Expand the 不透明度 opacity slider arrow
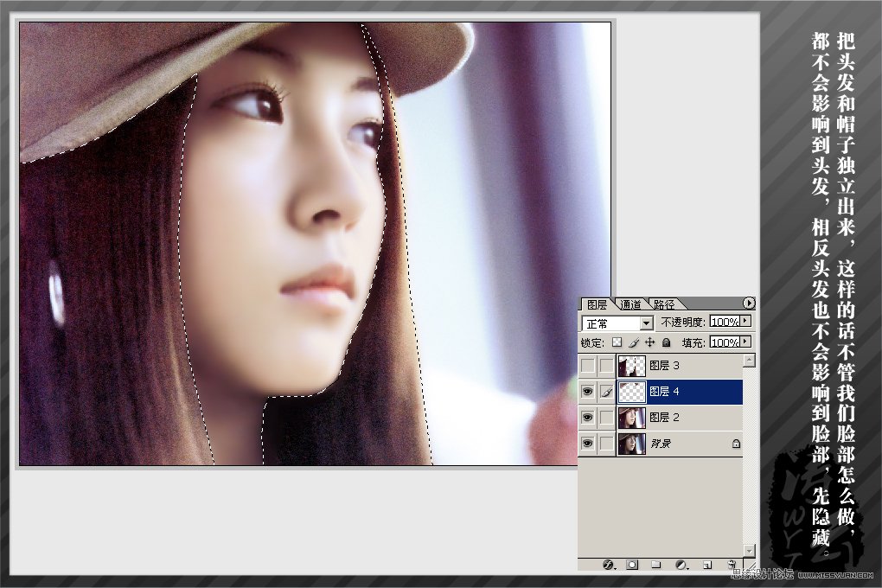 [745, 322]
